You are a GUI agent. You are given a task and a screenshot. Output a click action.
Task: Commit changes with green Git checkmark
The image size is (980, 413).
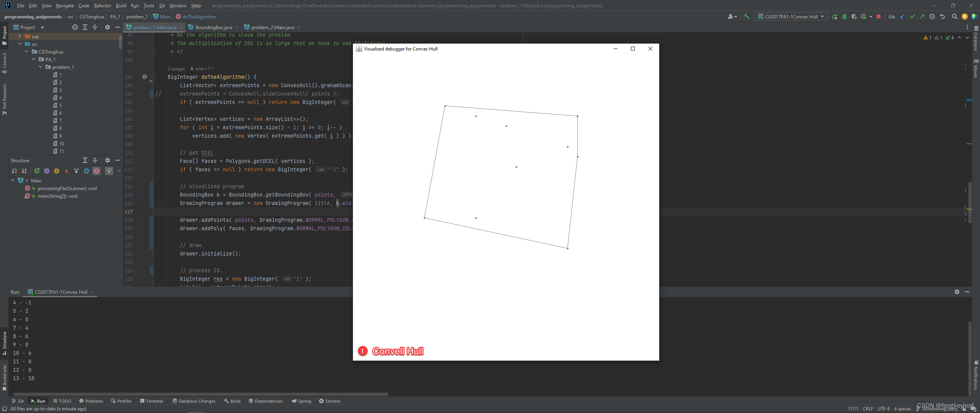(912, 16)
